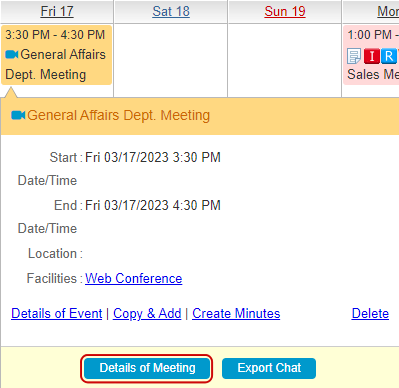399x388 pixels.
Task: Click the video camera icon in Friday's event
Action: click(12, 54)
